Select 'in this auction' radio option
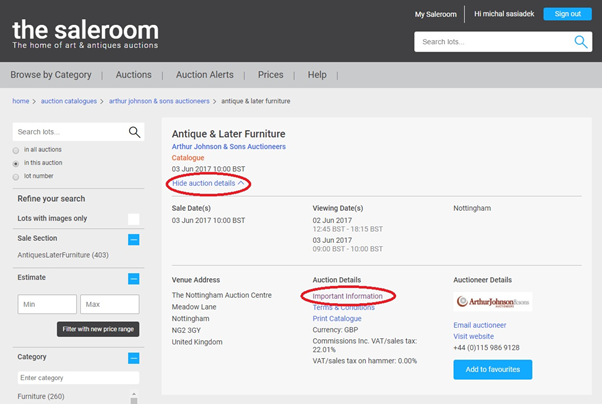Viewport: 602px width, 404px height. coord(16,164)
